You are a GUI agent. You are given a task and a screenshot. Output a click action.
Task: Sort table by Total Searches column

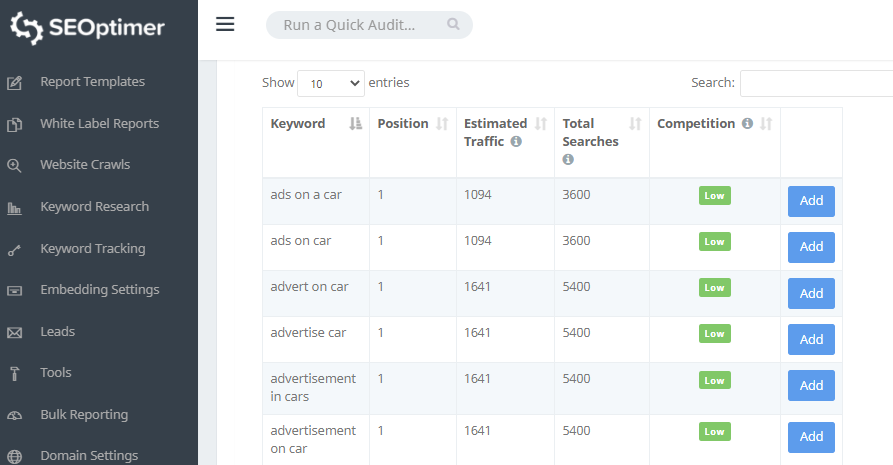coord(635,124)
